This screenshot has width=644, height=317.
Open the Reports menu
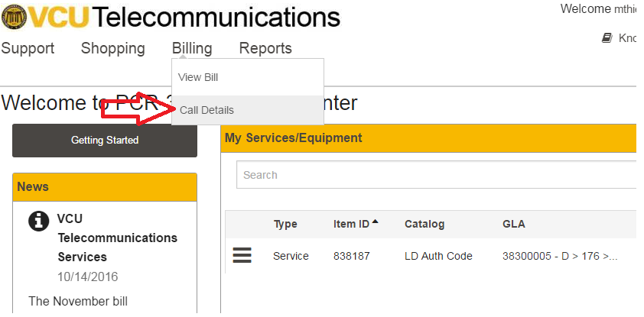[265, 48]
